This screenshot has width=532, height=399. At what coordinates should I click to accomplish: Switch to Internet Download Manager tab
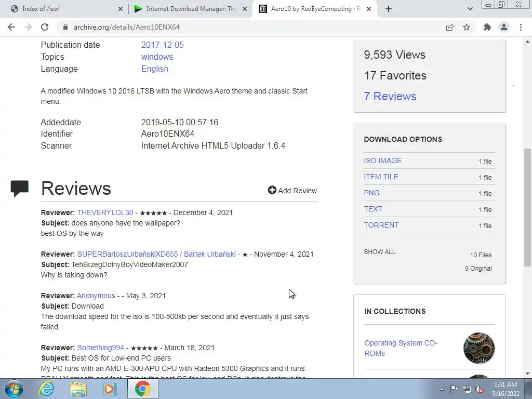pos(190,9)
